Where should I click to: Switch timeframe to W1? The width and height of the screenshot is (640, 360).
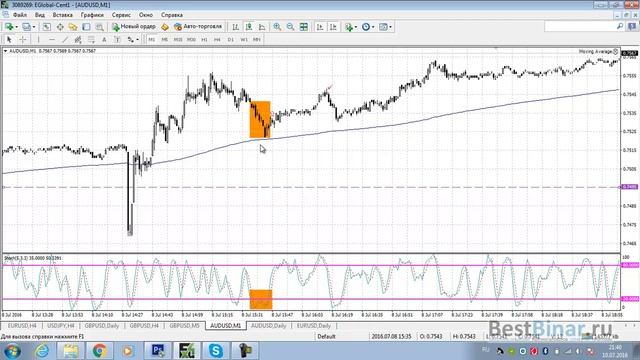click(244, 40)
